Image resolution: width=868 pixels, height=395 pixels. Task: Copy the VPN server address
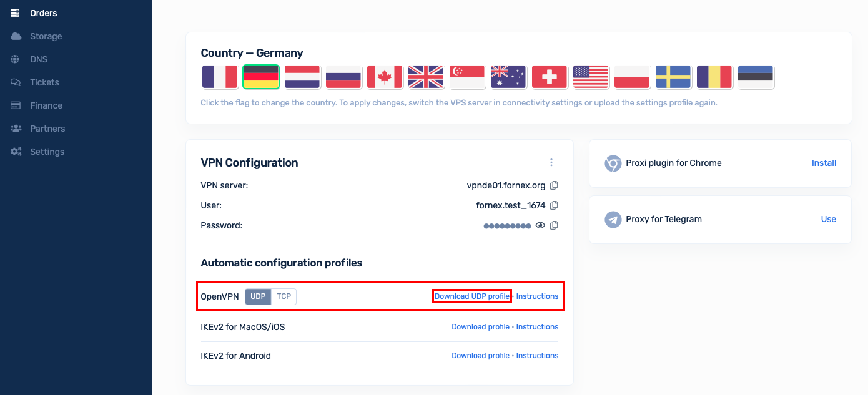tap(554, 185)
